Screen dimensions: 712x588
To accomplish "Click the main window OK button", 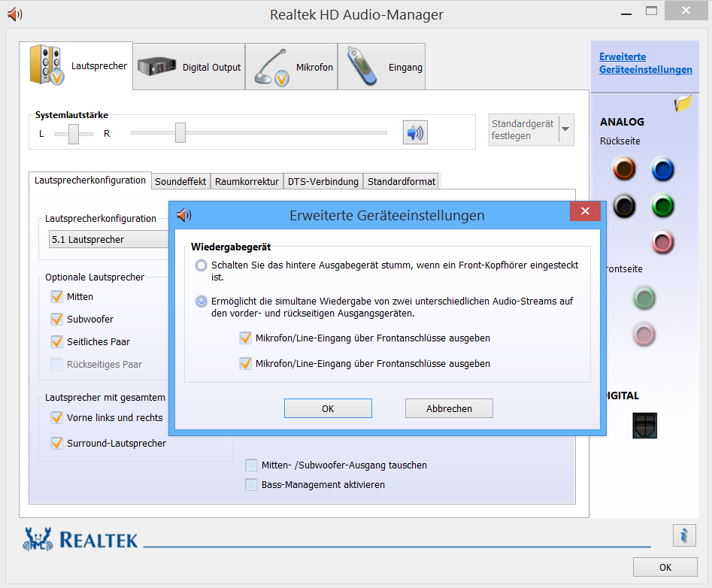I will coord(665,567).
